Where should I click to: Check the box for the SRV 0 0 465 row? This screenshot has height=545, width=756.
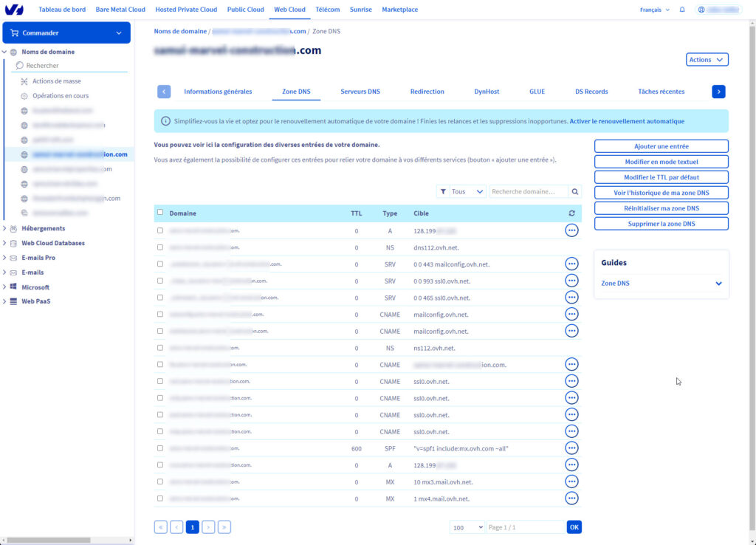[160, 297]
